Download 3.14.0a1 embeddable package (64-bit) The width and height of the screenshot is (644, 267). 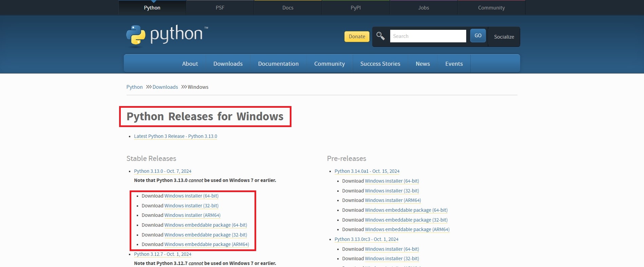pyautogui.click(x=406, y=210)
